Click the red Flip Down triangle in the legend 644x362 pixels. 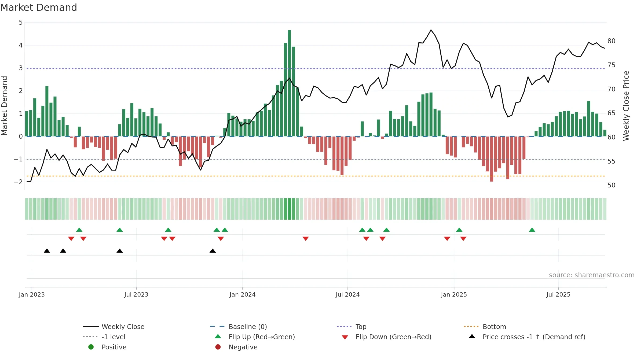coord(345,337)
